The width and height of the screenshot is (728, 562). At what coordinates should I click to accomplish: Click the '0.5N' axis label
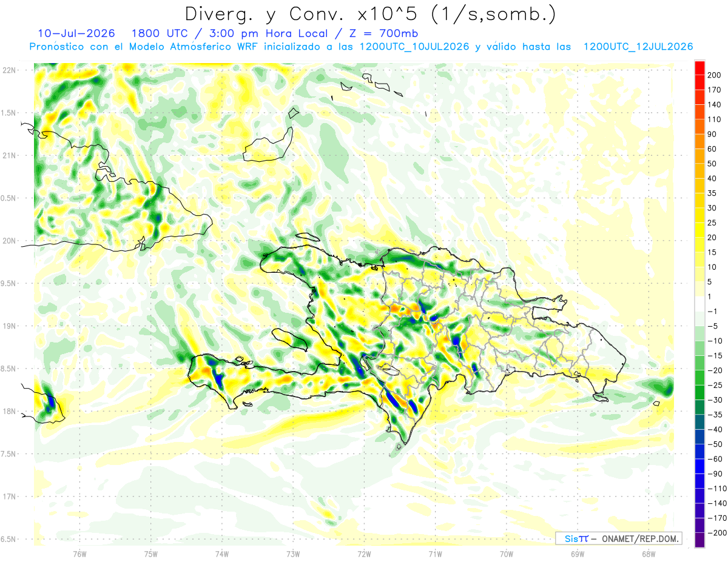tap(8, 198)
